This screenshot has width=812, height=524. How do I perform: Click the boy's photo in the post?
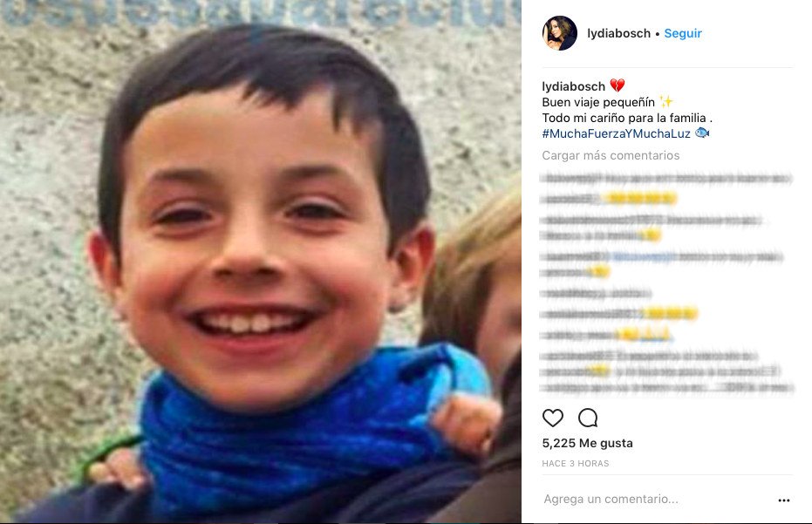point(261,262)
